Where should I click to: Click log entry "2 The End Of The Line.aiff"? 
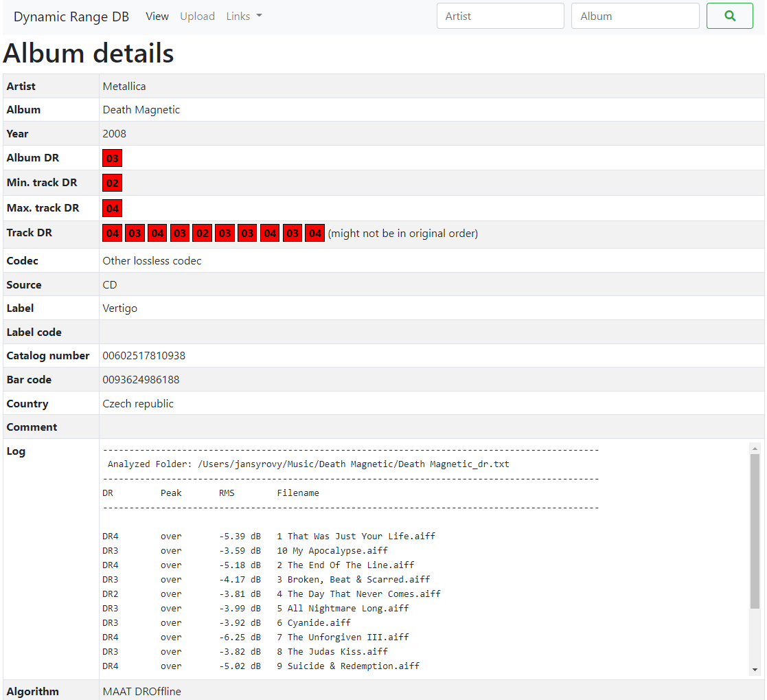pos(345,565)
